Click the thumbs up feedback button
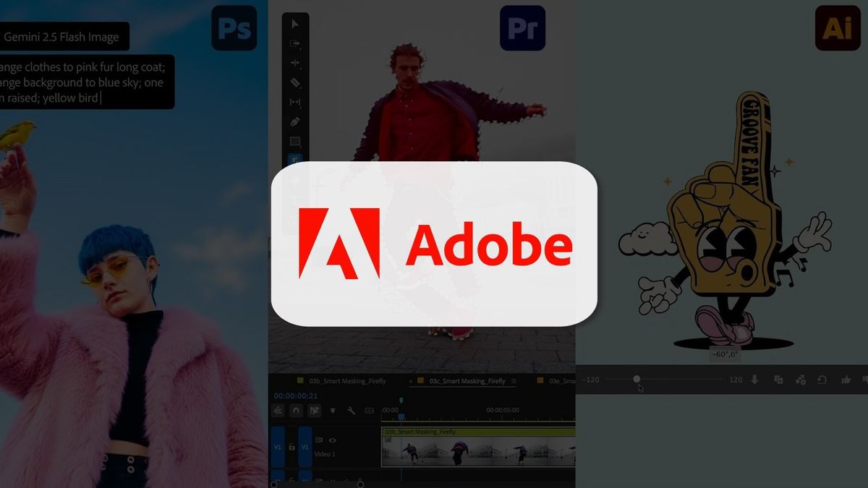Screen dimensions: 868x488 point(846,380)
